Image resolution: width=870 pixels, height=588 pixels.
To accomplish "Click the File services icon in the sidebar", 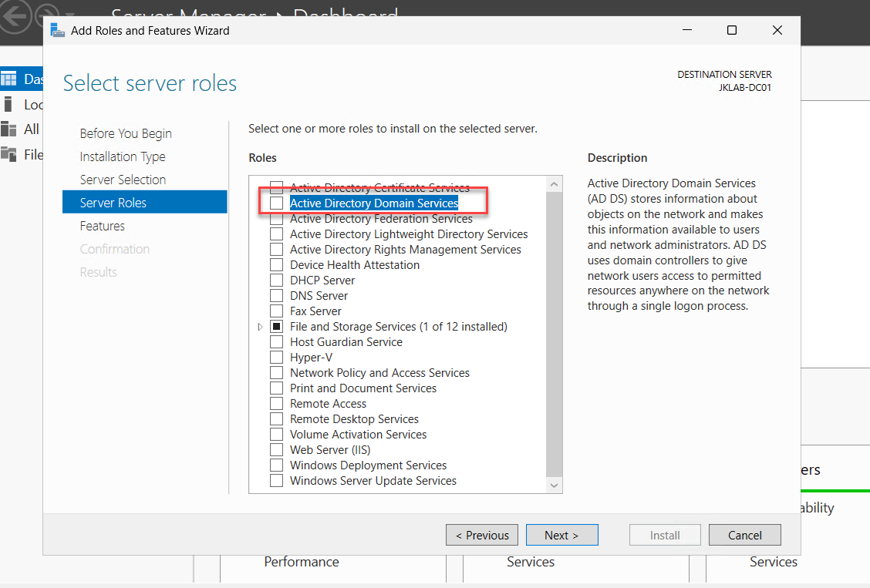I will [8, 154].
